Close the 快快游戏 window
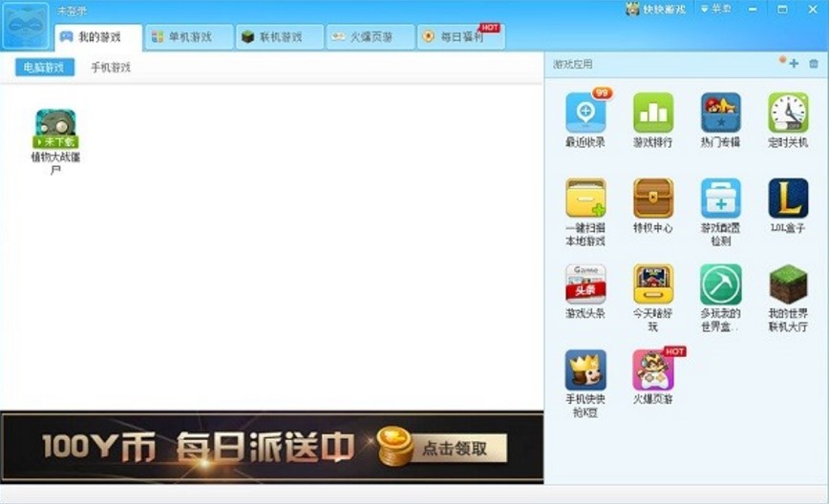Image resolution: width=829 pixels, height=504 pixels. [813, 10]
